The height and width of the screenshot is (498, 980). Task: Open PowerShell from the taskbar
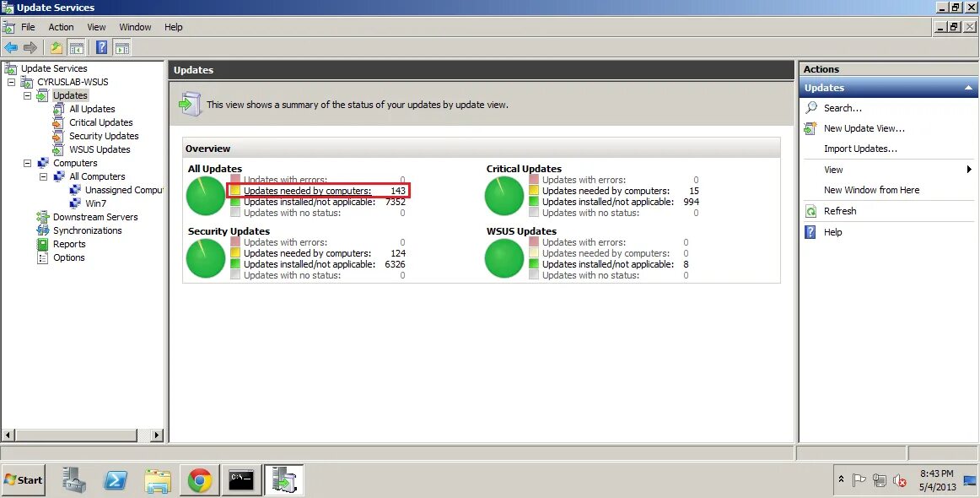116,480
